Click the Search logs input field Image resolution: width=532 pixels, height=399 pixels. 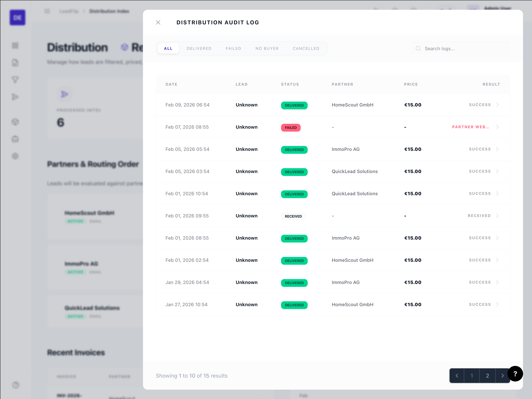(x=457, y=48)
